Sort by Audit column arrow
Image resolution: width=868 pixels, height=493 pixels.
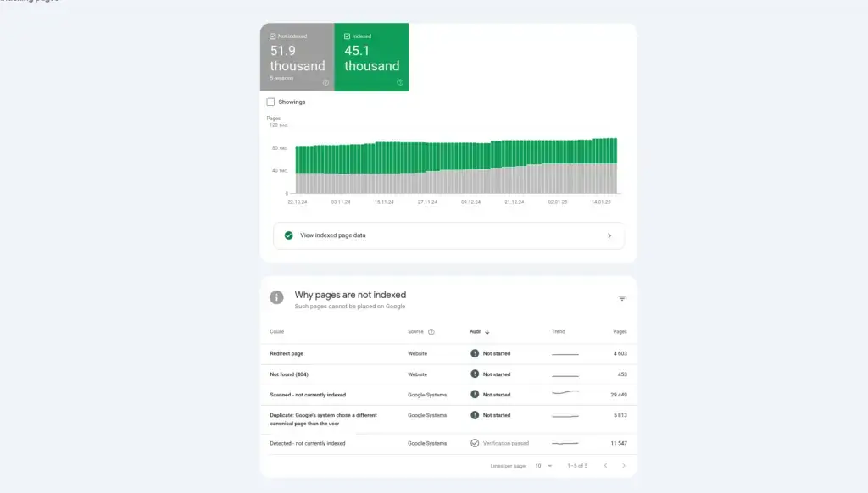pos(487,332)
